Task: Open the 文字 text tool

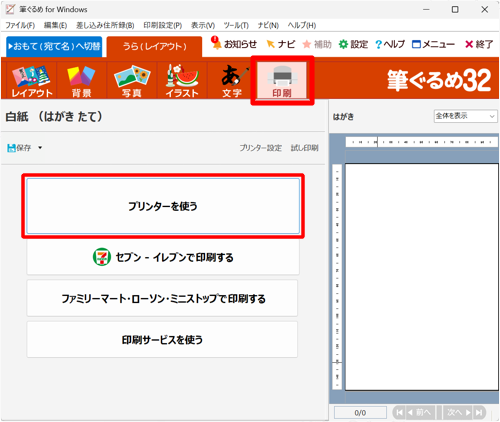Action: 232,80
